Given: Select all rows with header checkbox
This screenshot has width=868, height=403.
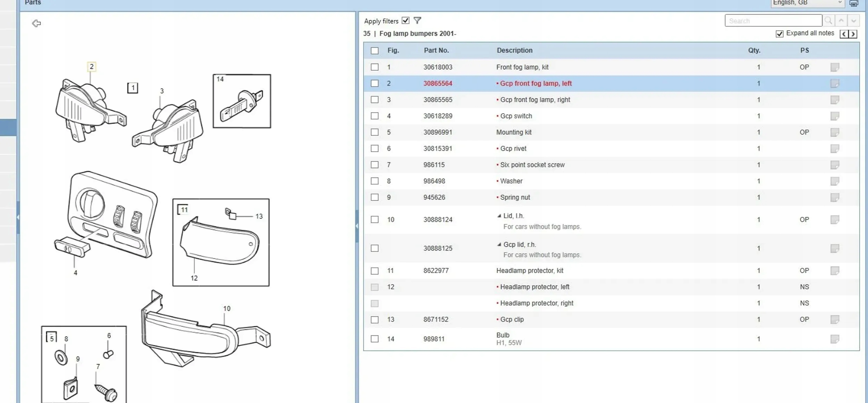Looking at the screenshot, I should point(375,51).
